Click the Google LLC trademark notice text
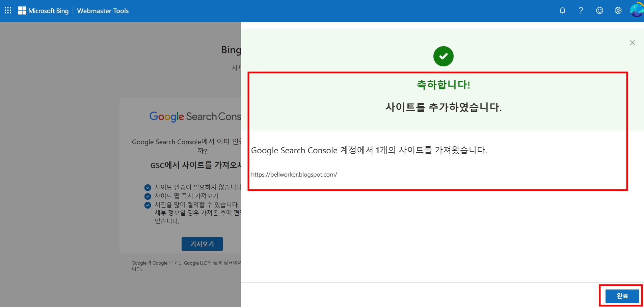Image resolution: width=644 pixels, height=307 pixels. click(x=186, y=266)
